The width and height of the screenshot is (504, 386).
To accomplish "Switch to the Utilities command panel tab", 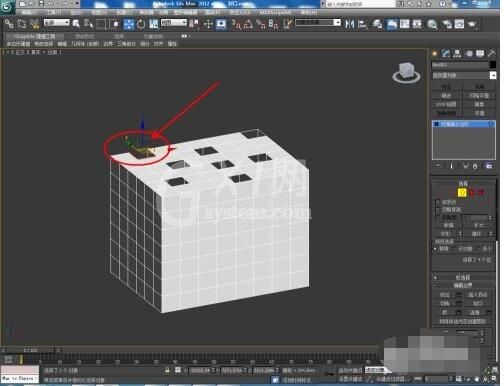I will (x=491, y=54).
